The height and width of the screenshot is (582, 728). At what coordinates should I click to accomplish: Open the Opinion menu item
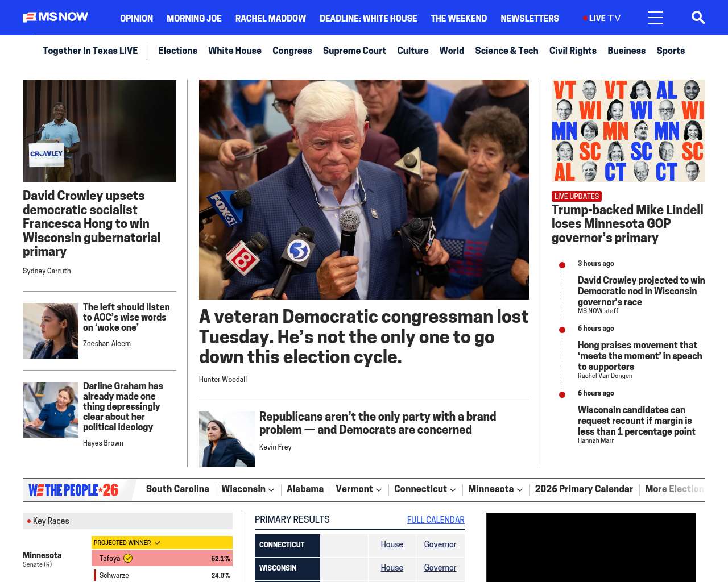click(x=136, y=18)
